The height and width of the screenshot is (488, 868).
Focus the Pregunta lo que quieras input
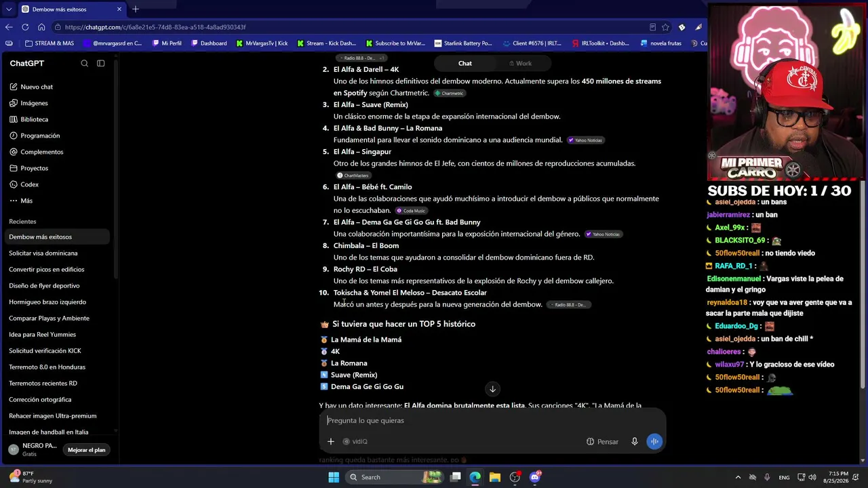point(493,420)
